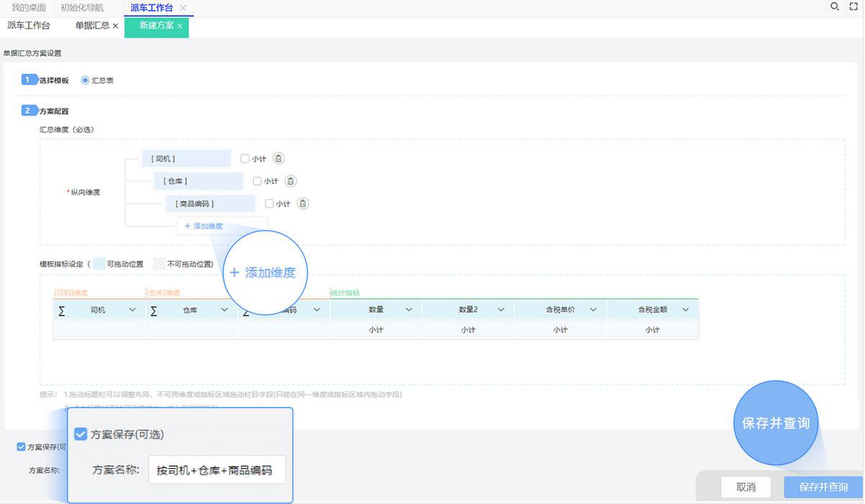Image resolution: width=865 pixels, height=504 pixels.
Task: Open the 含税单价 column dropdown
Action: pyautogui.click(x=593, y=310)
